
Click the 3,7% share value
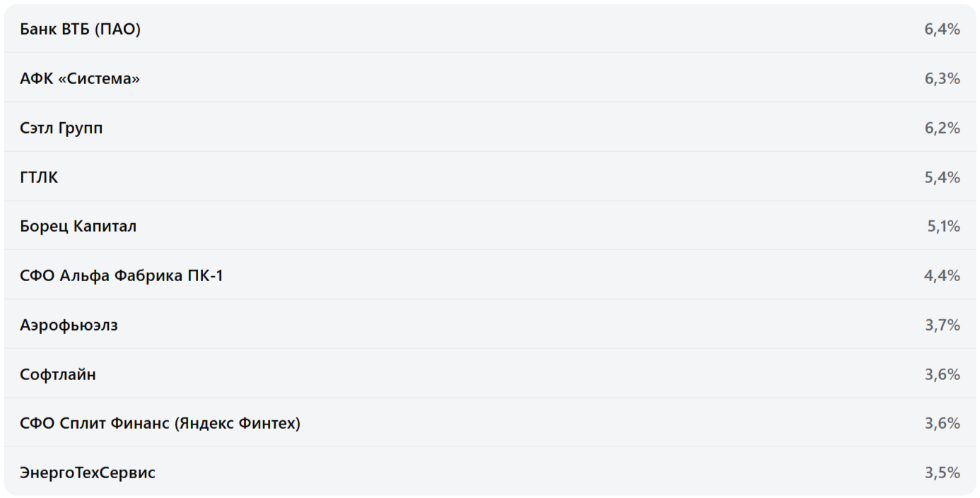[942, 325]
